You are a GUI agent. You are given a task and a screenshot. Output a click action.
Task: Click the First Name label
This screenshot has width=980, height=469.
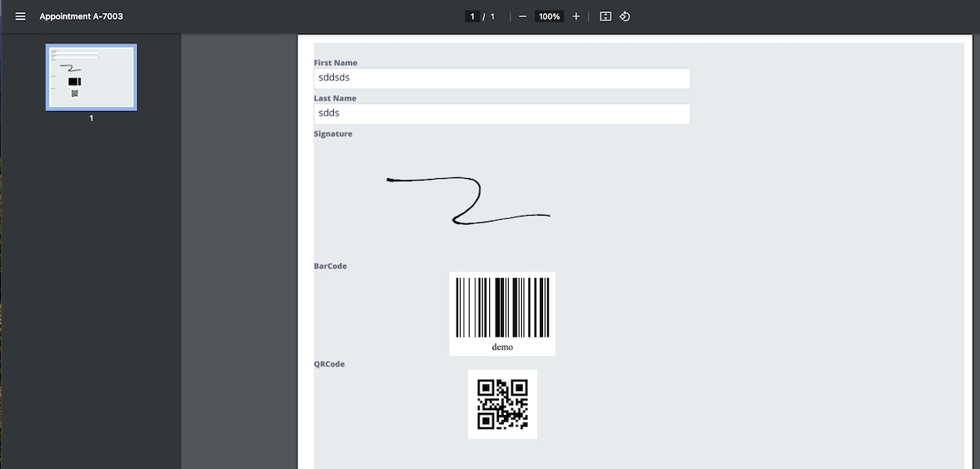coord(336,63)
